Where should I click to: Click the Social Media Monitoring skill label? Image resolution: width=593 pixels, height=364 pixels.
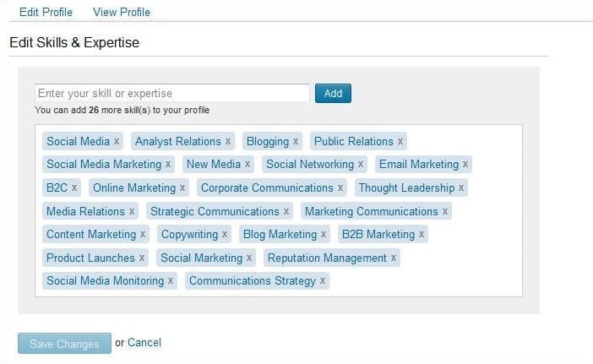[x=105, y=281]
